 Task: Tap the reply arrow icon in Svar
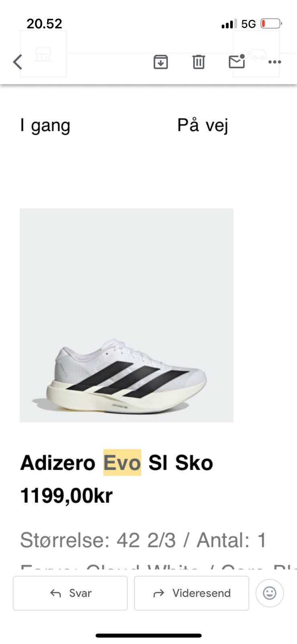tap(55, 593)
